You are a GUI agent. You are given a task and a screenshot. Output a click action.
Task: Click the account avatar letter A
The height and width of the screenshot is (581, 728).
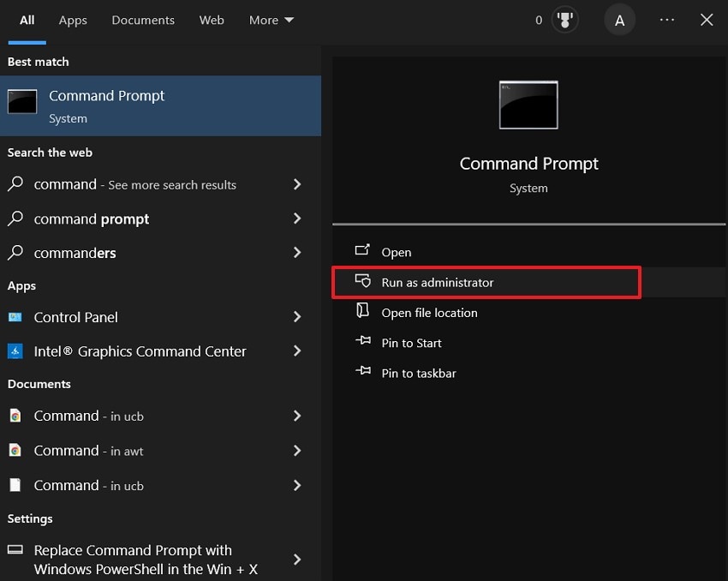(619, 20)
